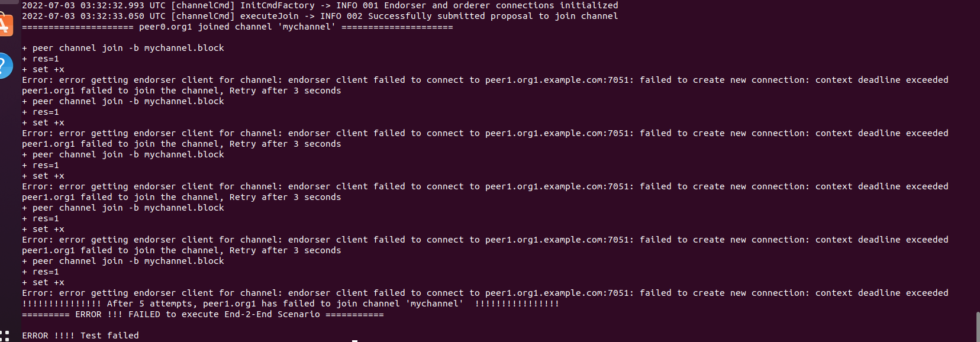The height and width of the screenshot is (342, 980).
Task: Click the terminal cursor block at bottom
Action: 354,341
